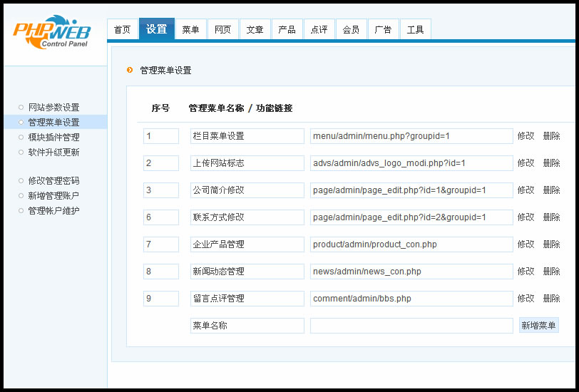Click the 菜单名称 input field
579x392 pixels.
(247, 326)
